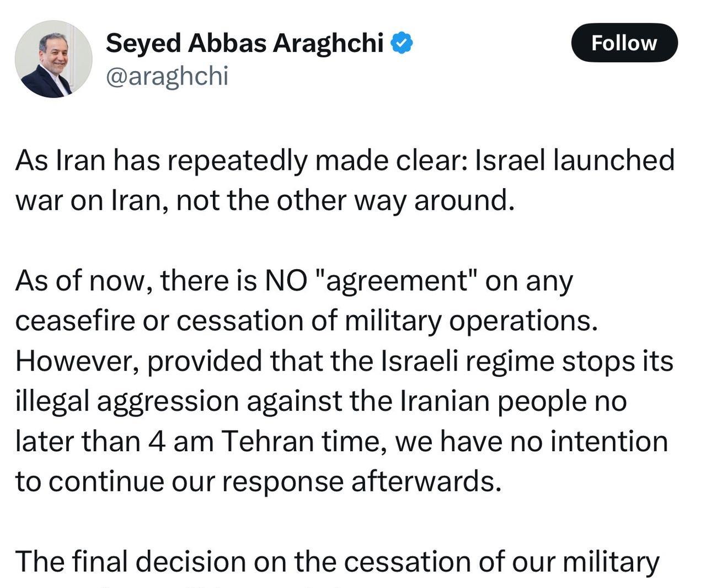This screenshot has width=706, height=588.
Task: Click the phrase 'illegal aggression' in the tweet
Action: (127, 402)
